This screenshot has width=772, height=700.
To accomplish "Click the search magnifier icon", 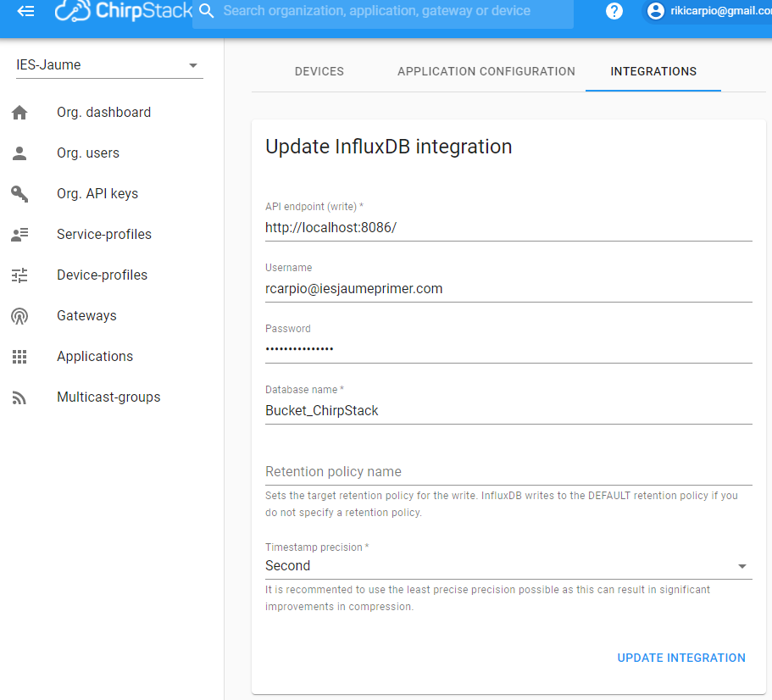I will point(207,11).
